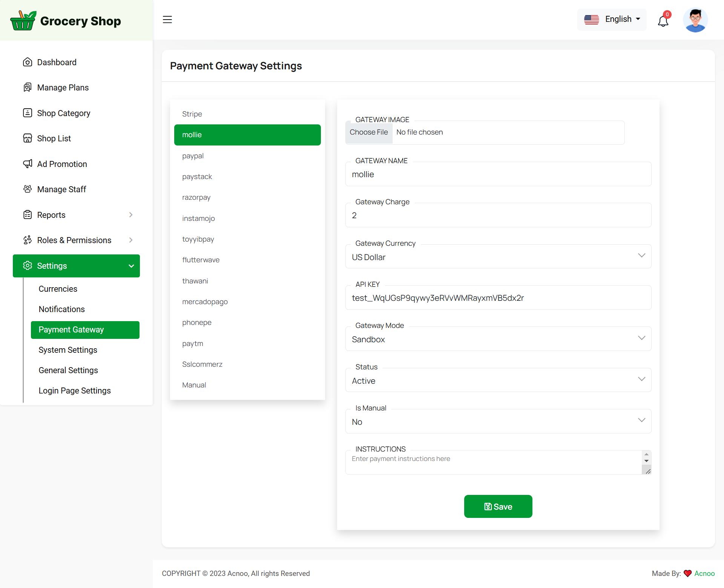Click the hamburger menu icon
Image resolution: width=724 pixels, height=588 pixels.
pyautogui.click(x=167, y=20)
